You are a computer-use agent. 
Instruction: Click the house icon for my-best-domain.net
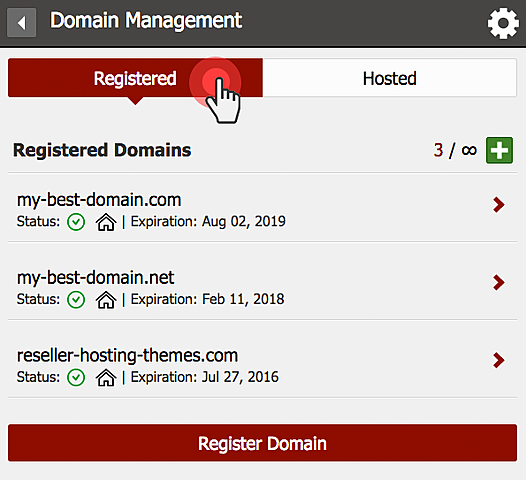(106, 300)
